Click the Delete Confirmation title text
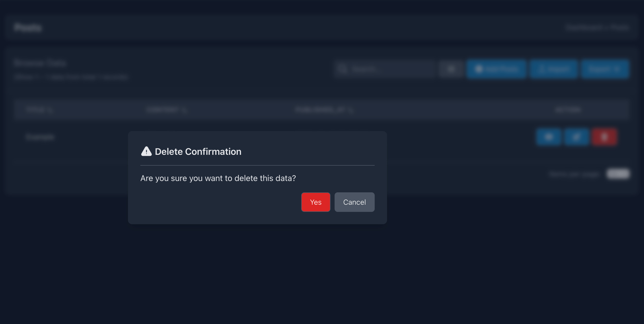The height and width of the screenshot is (324, 644). [198, 152]
